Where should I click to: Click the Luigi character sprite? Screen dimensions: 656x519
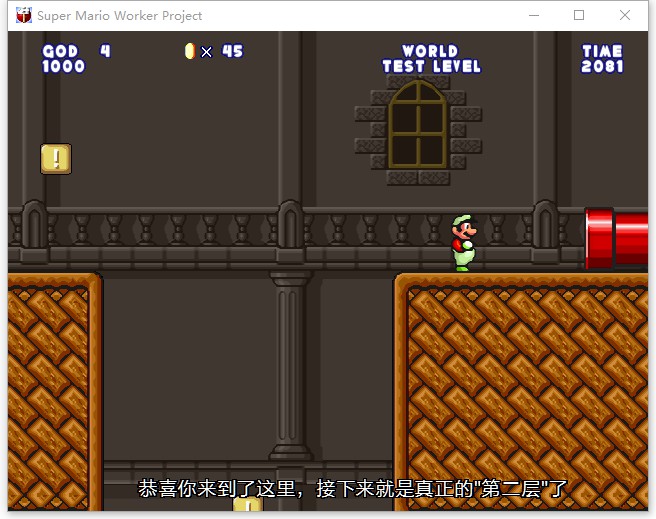pyautogui.click(x=464, y=243)
